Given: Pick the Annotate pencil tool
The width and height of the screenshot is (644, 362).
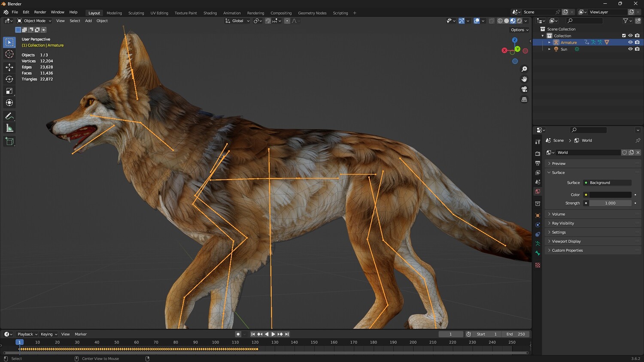Looking at the screenshot, I should coord(9,116).
